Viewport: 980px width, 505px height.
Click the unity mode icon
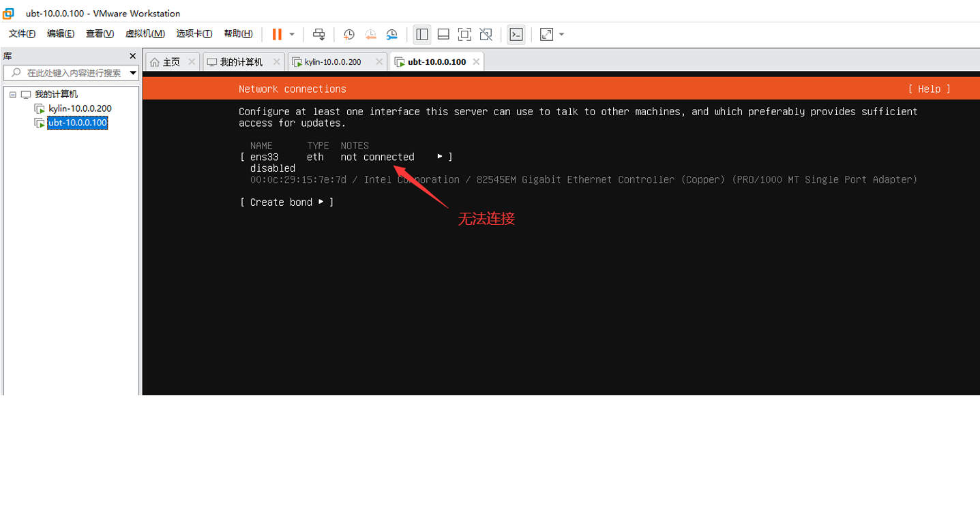pos(486,34)
